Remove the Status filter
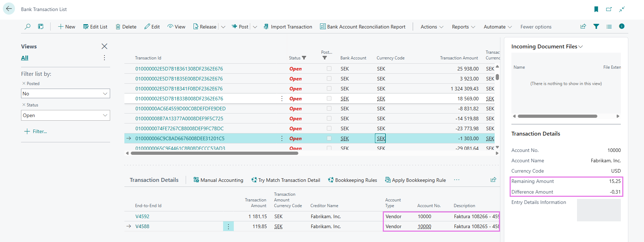644x242 pixels. tap(24, 105)
